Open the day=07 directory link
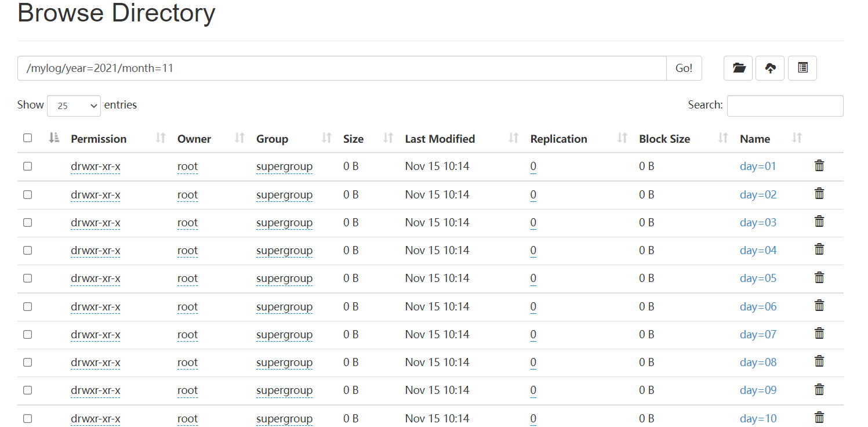Image resolution: width=868 pixels, height=427 pixels. 758,334
